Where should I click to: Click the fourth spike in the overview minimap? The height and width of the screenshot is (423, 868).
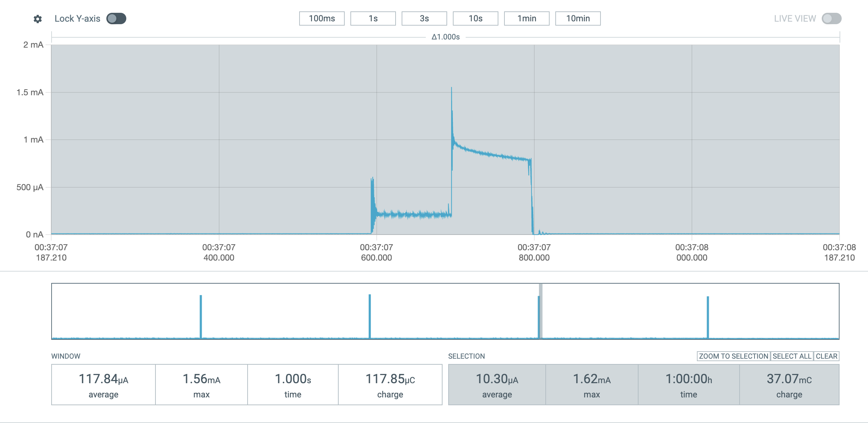click(x=708, y=317)
